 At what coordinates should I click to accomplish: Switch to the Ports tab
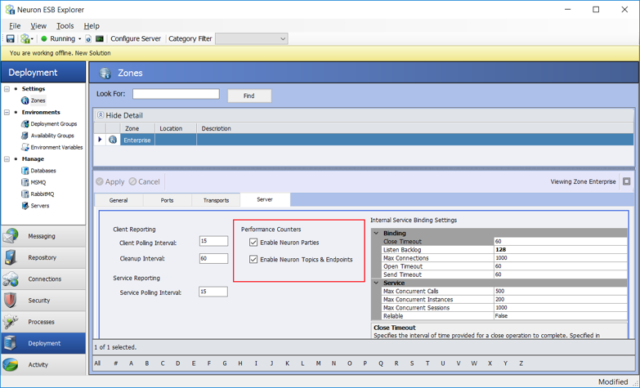click(x=167, y=200)
